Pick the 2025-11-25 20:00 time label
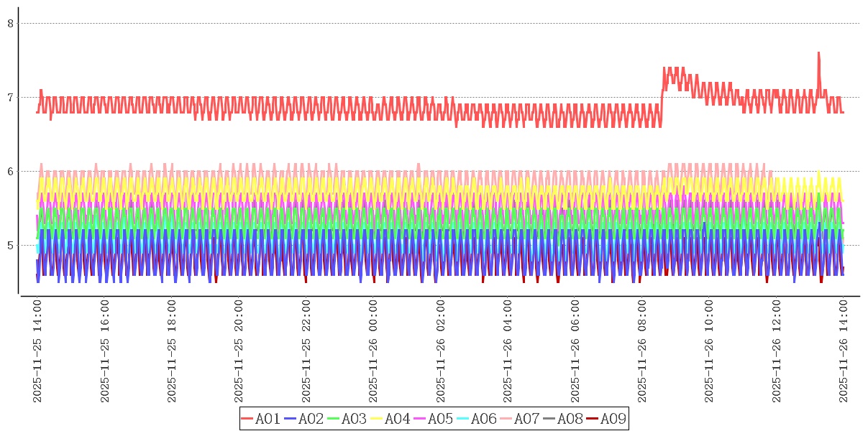The width and height of the screenshot is (868, 431). tap(239, 352)
